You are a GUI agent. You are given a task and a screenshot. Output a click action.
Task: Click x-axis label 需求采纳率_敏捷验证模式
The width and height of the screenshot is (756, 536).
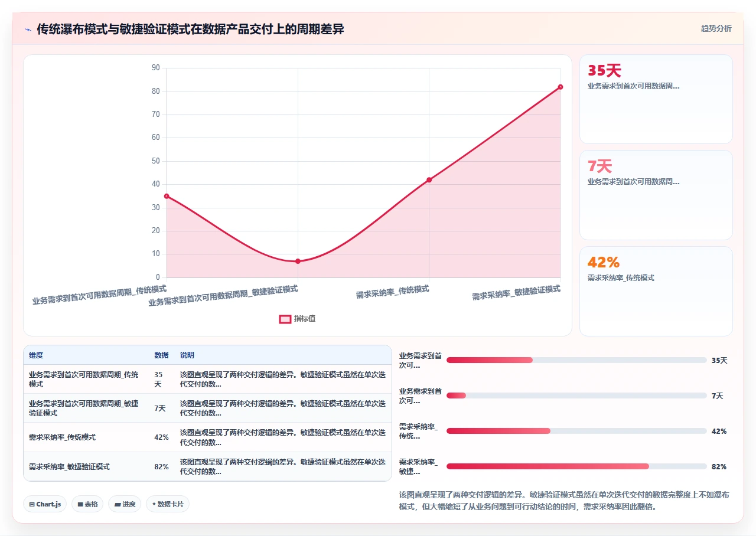click(x=516, y=292)
